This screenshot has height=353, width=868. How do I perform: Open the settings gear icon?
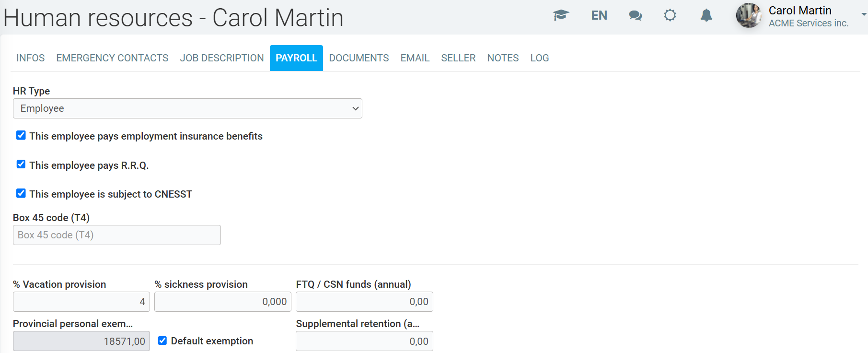[670, 15]
